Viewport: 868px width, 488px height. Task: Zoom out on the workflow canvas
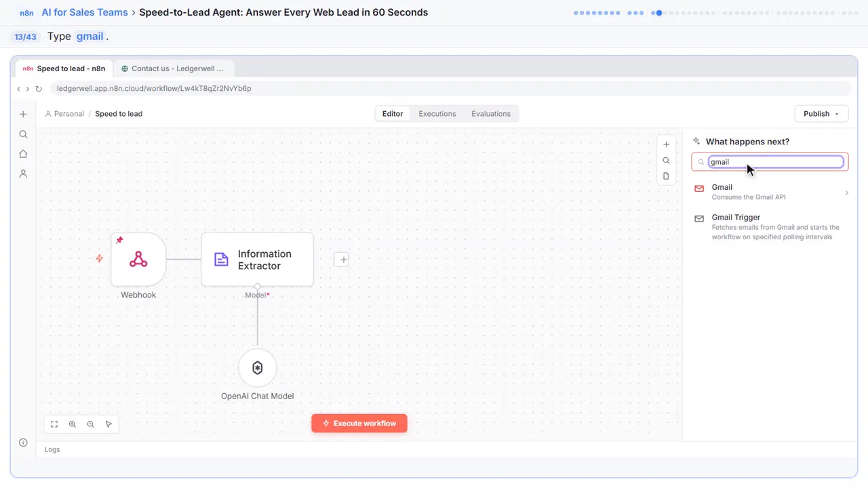90,424
